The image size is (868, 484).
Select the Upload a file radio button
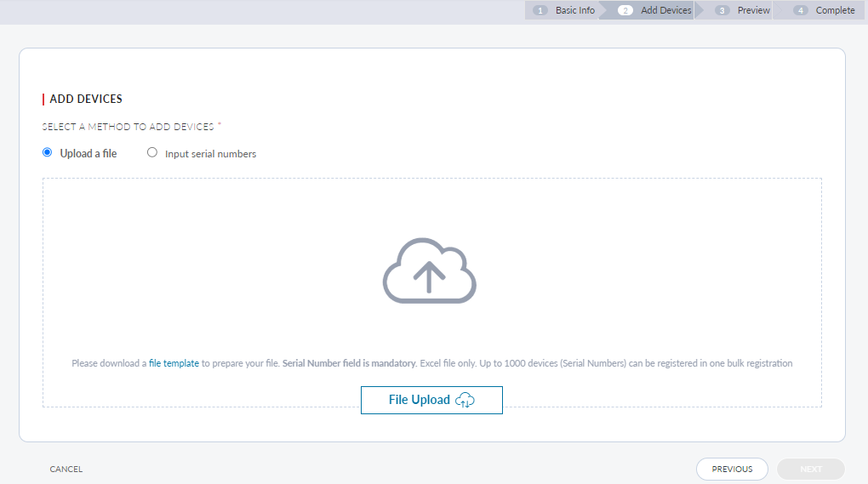(x=48, y=152)
